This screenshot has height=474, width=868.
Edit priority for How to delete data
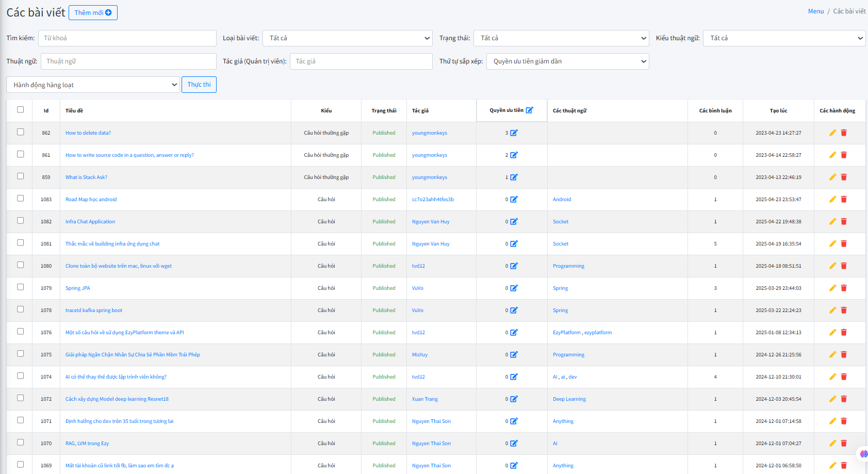514,133
